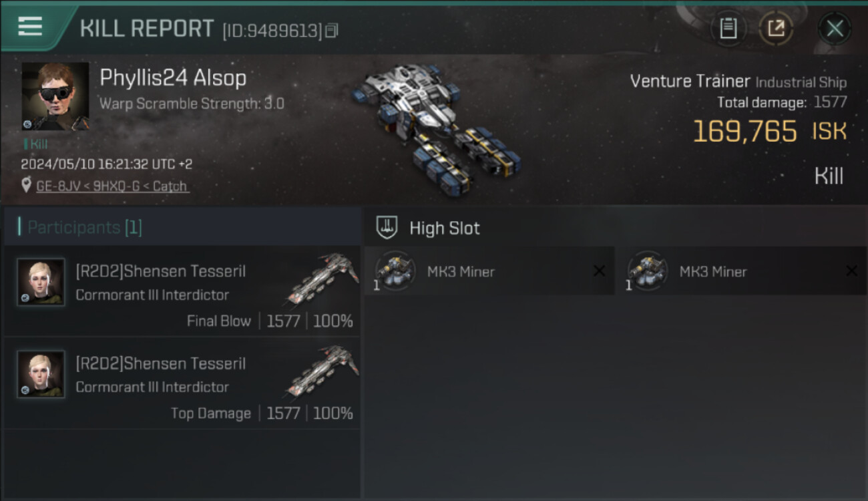Viewport: 868px width, 501px height.
Task: Click the clipboard copy report icon
Action: (728, 28)
